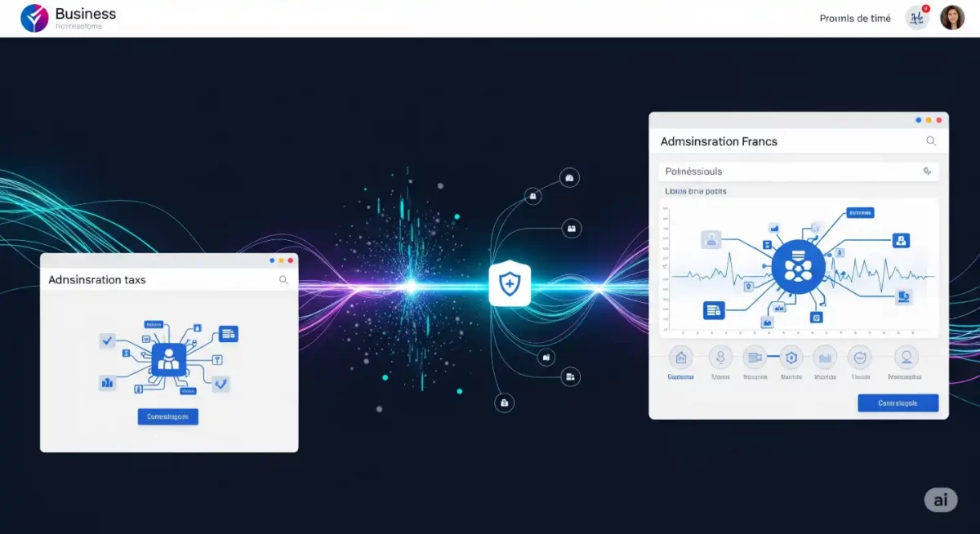This screenshot has width=980, height=534.
Task: Click the Promis de timé link
Action: click(x=855, y=18)
